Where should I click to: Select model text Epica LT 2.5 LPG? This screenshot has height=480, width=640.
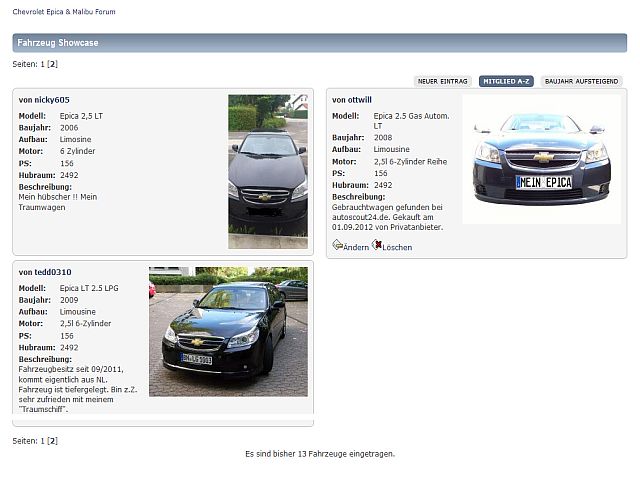pos(89,288)
